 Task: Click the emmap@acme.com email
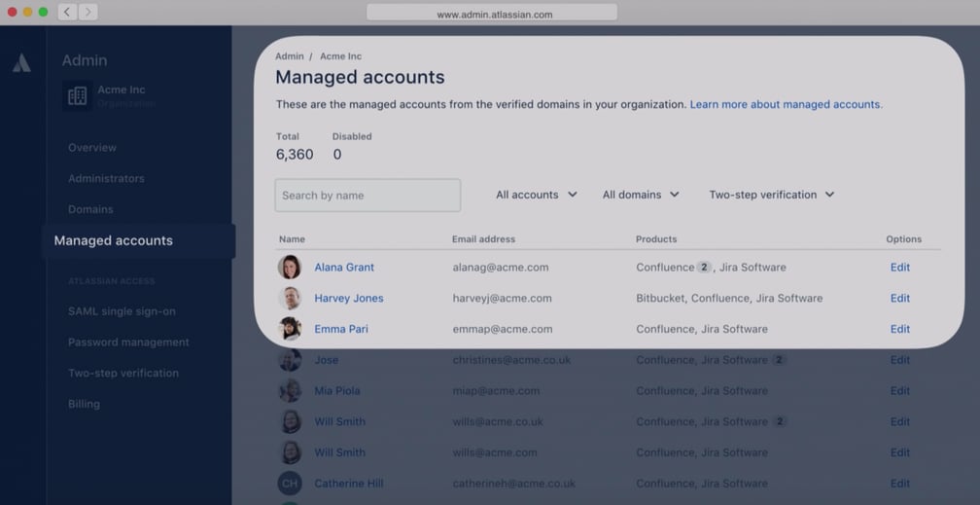tap(503, 329)
